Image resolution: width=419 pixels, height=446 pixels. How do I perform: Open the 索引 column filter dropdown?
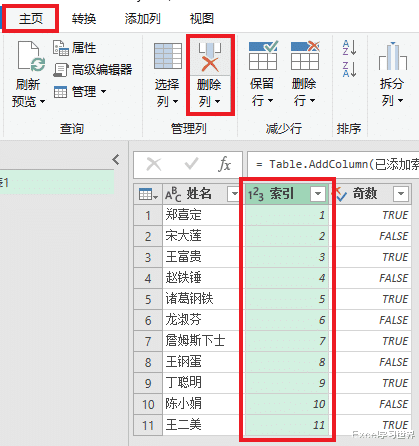[x=318, y=194]
